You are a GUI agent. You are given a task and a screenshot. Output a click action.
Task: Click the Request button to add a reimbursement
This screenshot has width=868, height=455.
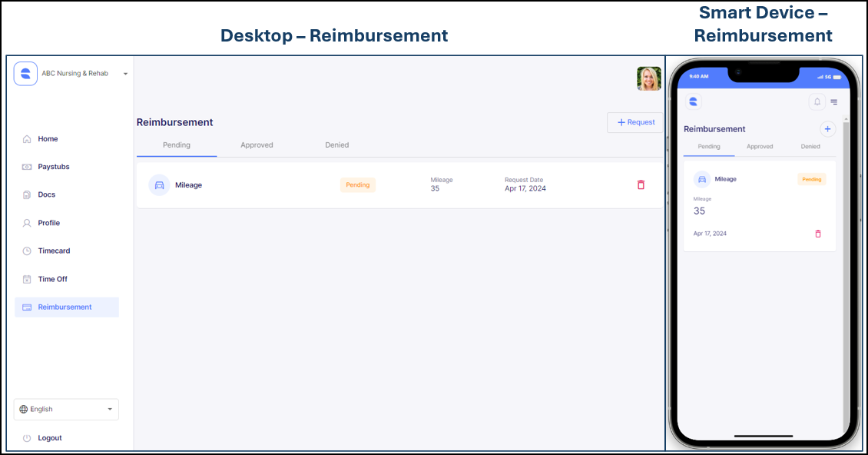click(635, 122)
